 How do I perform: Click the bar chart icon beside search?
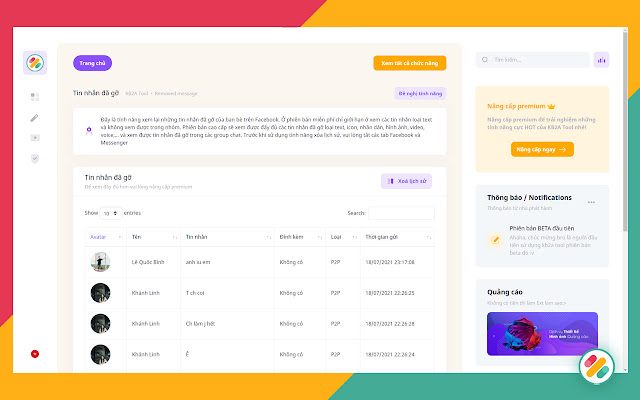pyautogui.click(x=601, y=60)
